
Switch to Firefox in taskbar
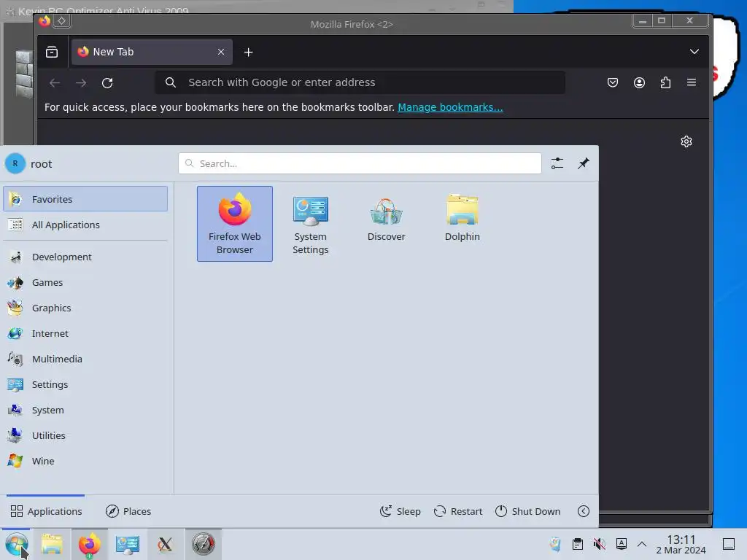coord(90,544)
